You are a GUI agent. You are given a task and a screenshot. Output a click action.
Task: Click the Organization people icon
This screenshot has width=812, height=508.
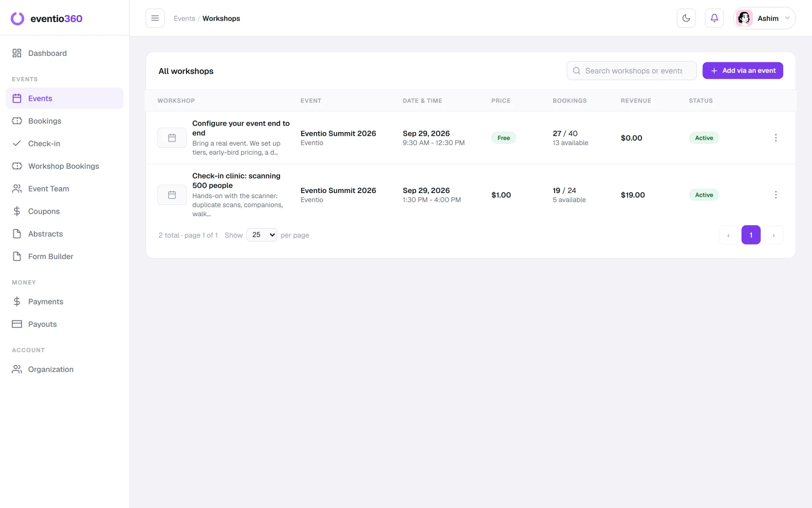tap(17, 369)
